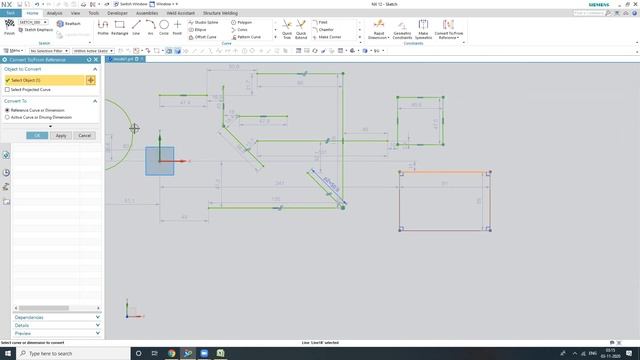Screen dimensions: 640x360
Task: Switch to the Developer tab
Action: [118, 13]
